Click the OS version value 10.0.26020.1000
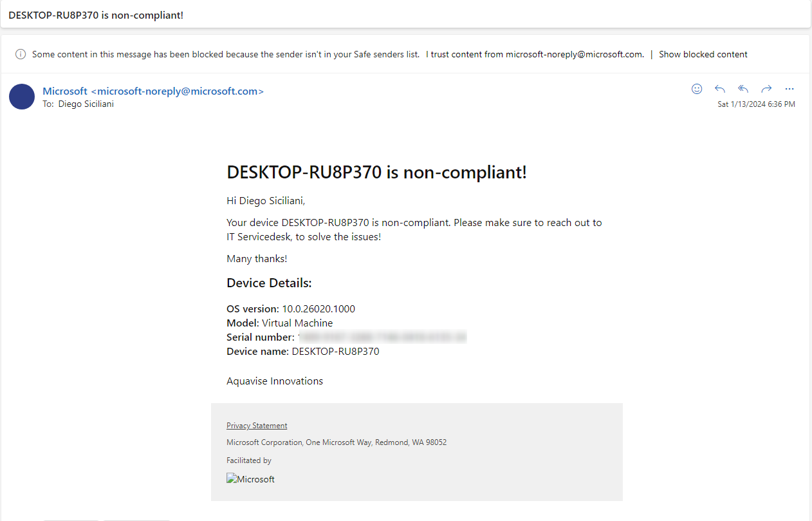Image resolution: width=812 pixels, height=521 pixels. (x=318, y=309)
